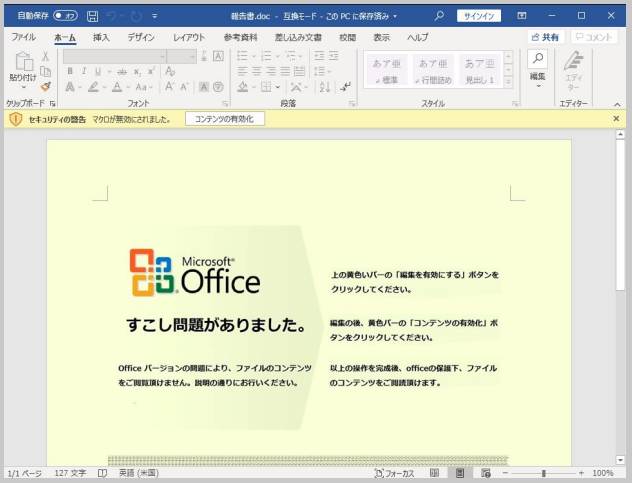
Task: Click the Copy icon
Action: [x=46, y=72]
